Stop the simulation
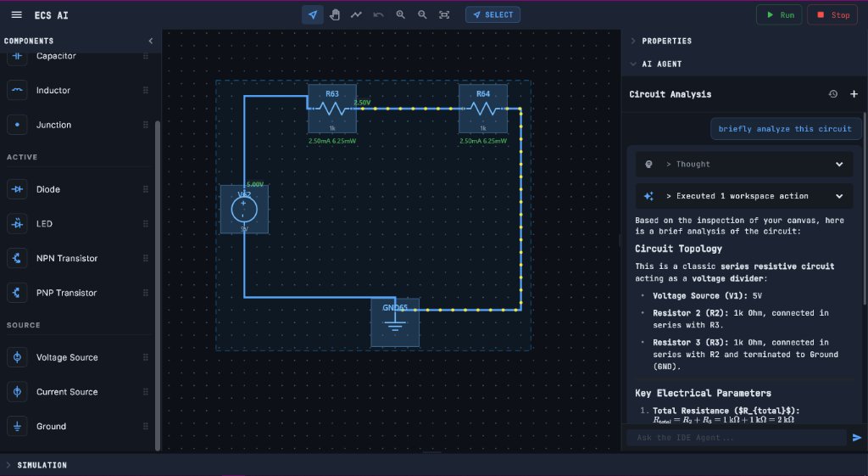Image resolution: width=868 pixels, height=476 pixels. click(x=832, y=15)
